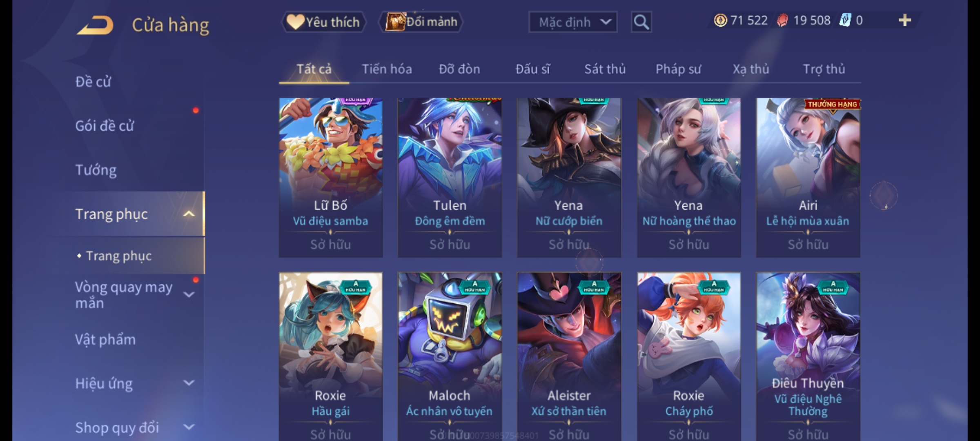
Task: Tap the plus icon to add currency
Action: 905,20
